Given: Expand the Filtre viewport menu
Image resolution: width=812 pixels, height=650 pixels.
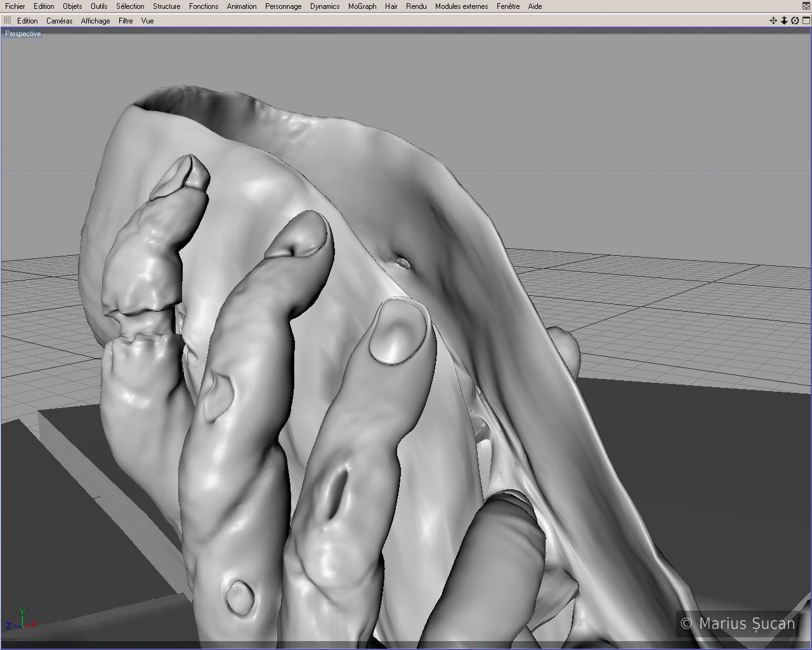Looking at the screenshot, I should [126, 21].
